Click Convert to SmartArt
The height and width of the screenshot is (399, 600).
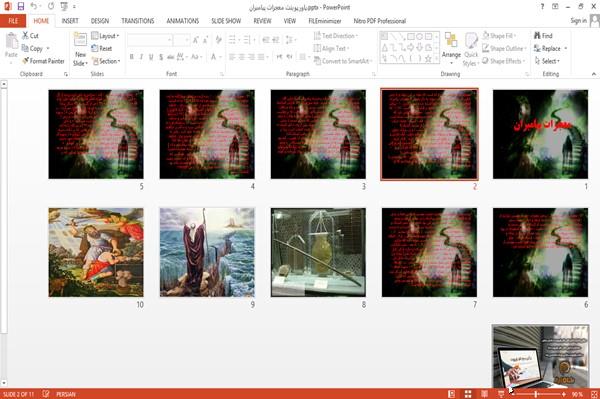point(342,61)
